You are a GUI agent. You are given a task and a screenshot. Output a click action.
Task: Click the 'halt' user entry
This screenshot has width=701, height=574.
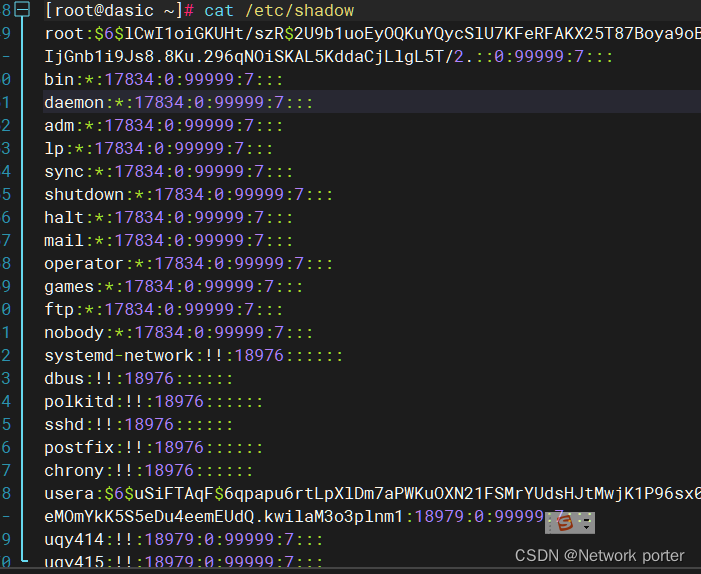(x=169, y=218)
